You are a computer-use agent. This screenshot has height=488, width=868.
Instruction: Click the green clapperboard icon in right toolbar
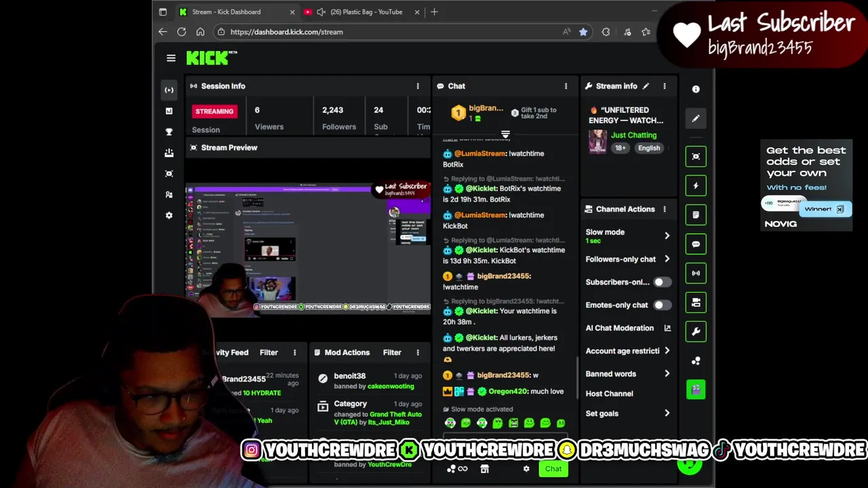(x=696, y=389)
